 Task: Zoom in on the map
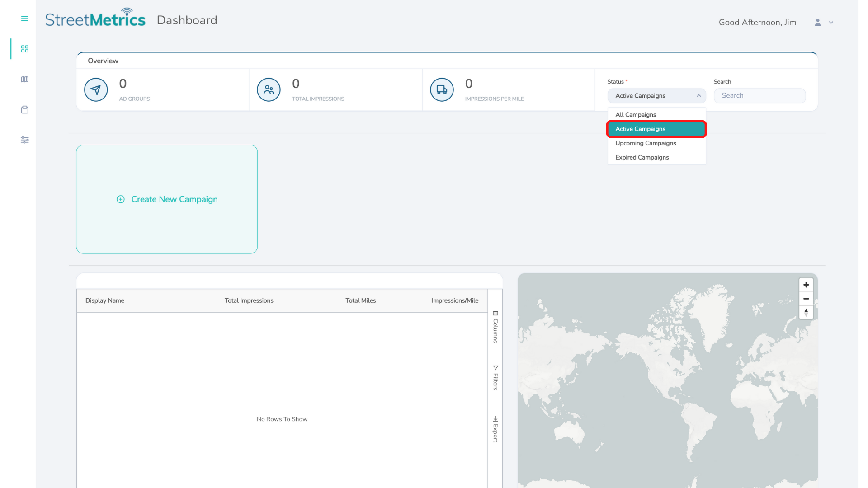[806, 285]
